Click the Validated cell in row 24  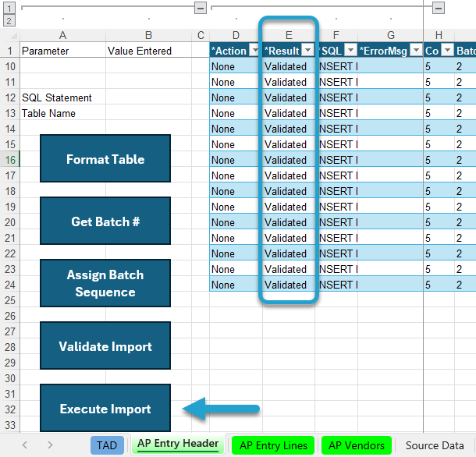point(289,285)
